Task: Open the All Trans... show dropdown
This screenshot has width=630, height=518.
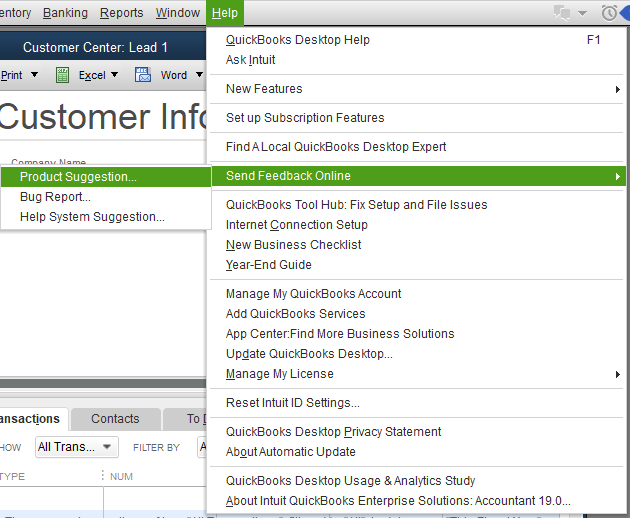Action: (x=76, y=447)
